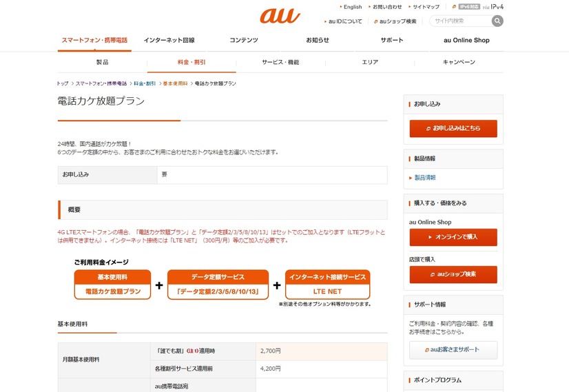Image resolution: width=569 pixels, height=392 pixels.
Task: Select the お知らせ tab
Action: (x=318, y=40)
